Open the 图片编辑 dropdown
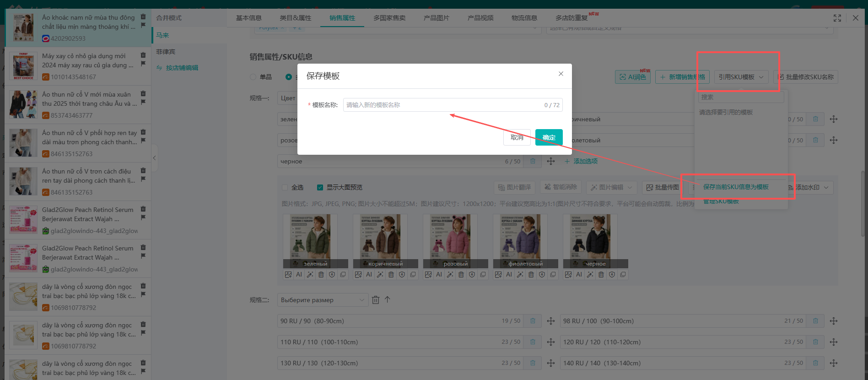This screenshot has width=868, height=380. (x=611, y=187)
